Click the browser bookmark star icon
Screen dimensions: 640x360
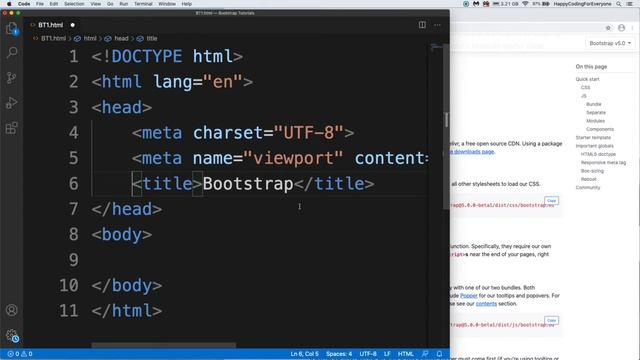[608, 28]
